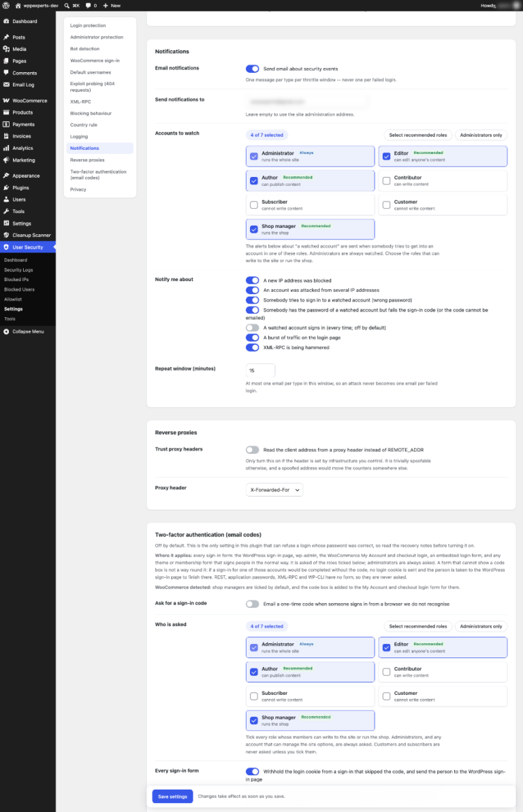Toggle XML-RPC is being hammered notification
This screenshot has height=812, width=523.
253,348
